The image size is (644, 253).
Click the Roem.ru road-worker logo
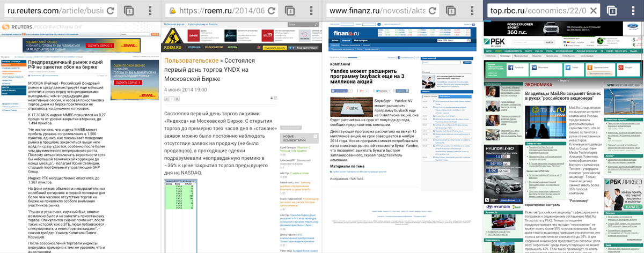coord(172,35)
